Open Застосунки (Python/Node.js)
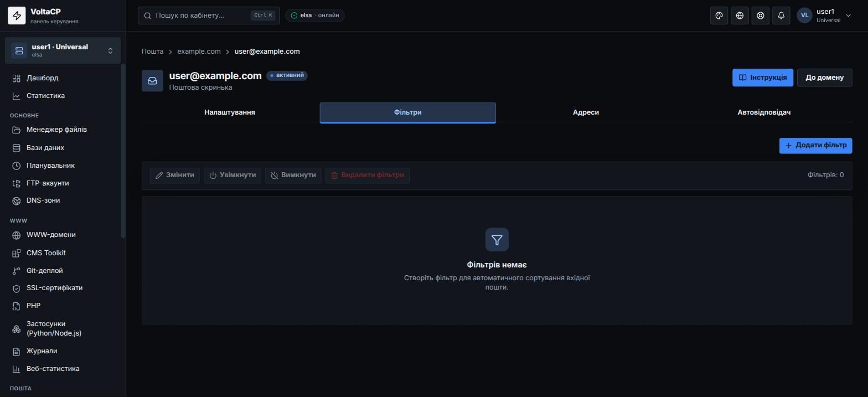The width and height of the screenshot is (868, 397). [63, 328]
